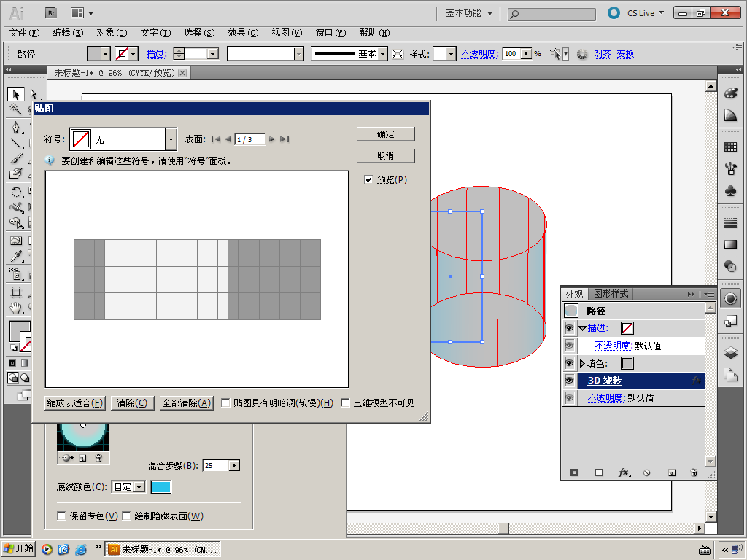747x560 pixels.
Task: Collapse the 描边 triangle in 外观 panel
Action: [x=582, y=328]
